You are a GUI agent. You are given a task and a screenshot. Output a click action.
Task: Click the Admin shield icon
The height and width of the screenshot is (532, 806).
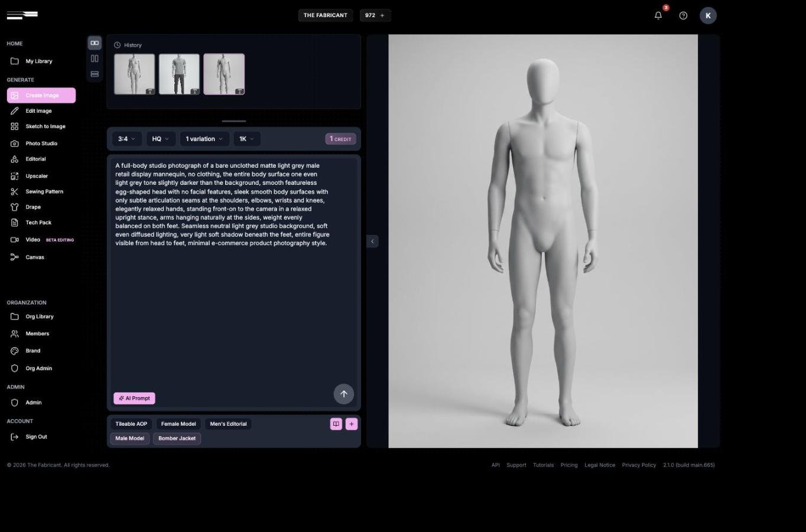point(15,403)
